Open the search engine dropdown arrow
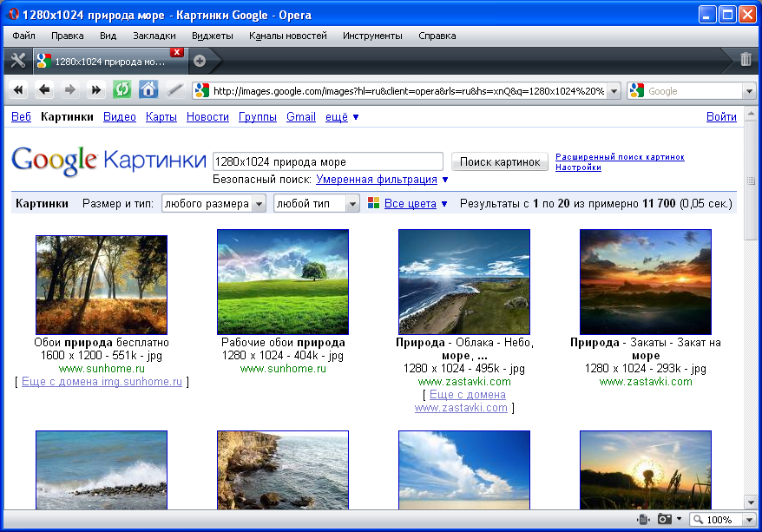 [749, 91]
